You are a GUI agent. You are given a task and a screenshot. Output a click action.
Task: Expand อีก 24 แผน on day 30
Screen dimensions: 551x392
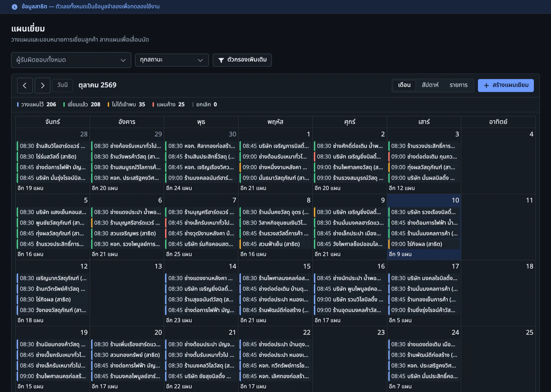179,188
